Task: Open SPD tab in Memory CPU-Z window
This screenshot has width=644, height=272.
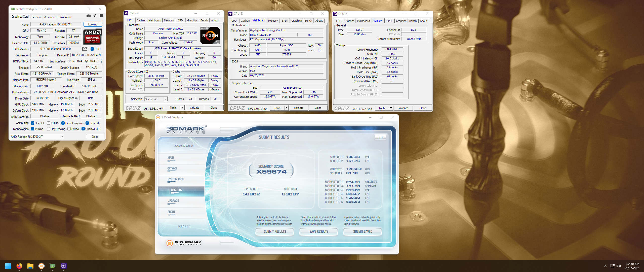Action: [389, 21]
